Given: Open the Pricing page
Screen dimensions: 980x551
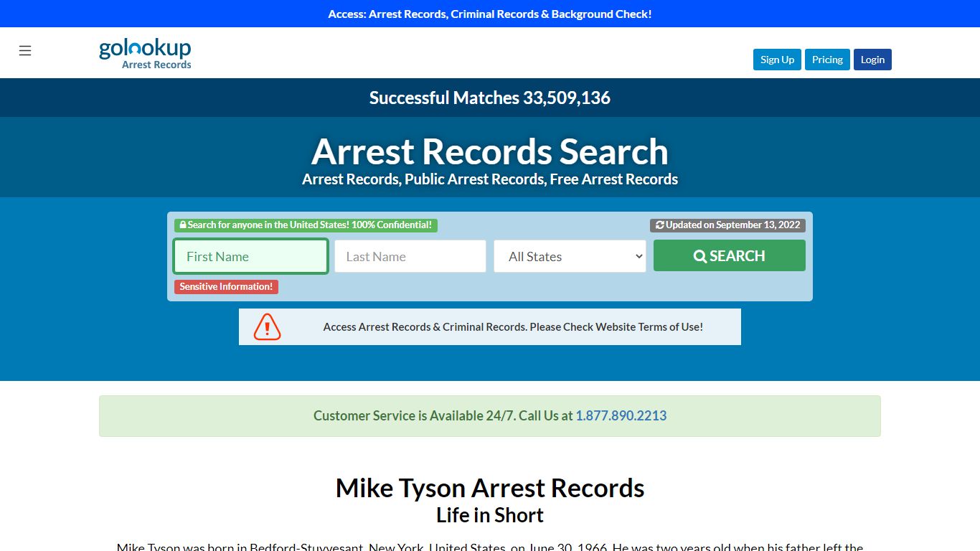Looking at the screenshot, I should [x=827, y=60].
